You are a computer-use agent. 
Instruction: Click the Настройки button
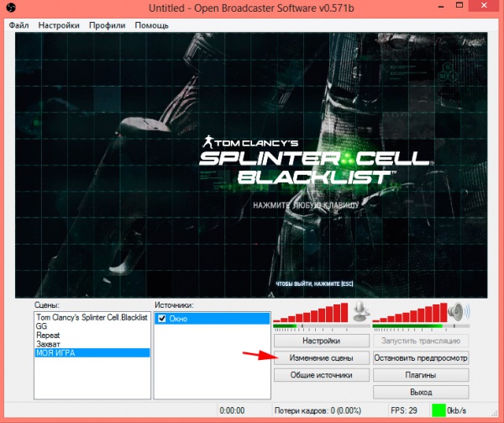(x=321, y=341)
